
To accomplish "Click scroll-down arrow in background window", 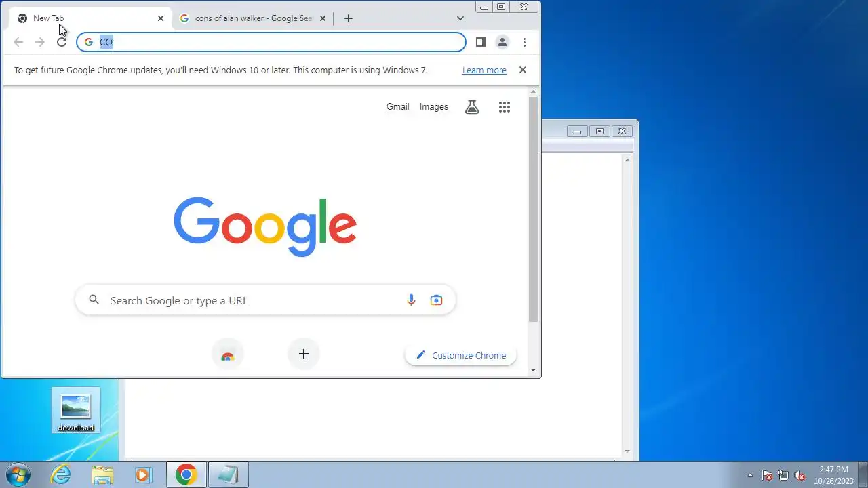I will [627, 451].
